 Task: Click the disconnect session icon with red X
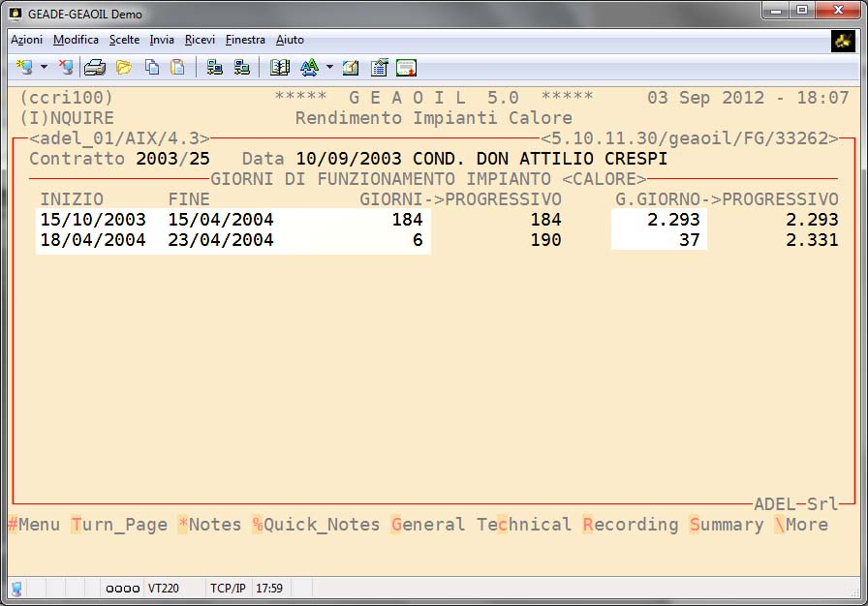click(66, 68)
